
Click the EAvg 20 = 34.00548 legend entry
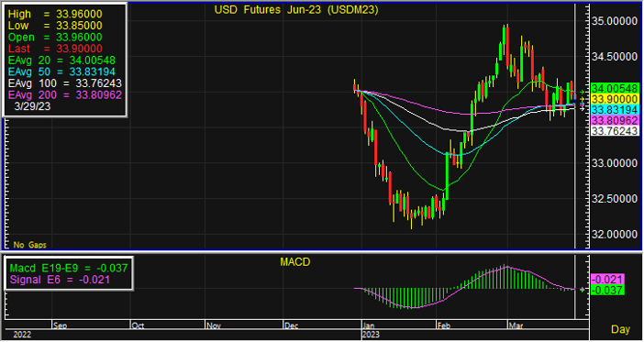61,61
